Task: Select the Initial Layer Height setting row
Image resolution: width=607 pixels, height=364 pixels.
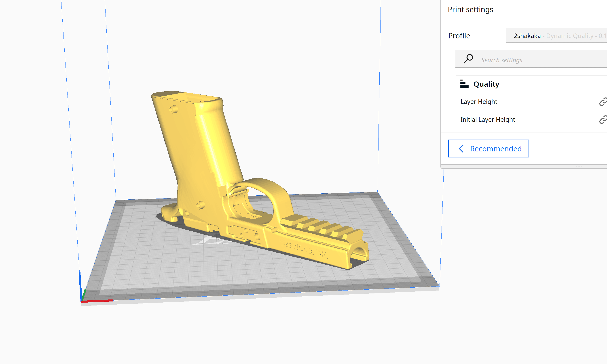Action: pyautogui.click(x=487, y=120)
